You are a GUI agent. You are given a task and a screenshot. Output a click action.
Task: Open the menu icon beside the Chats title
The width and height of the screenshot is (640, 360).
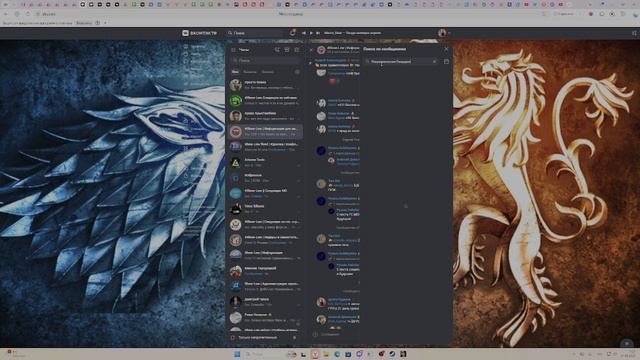click(233, 50)
